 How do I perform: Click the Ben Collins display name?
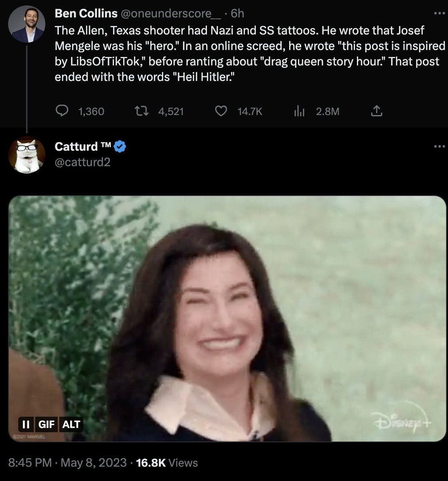click(86, 14)
